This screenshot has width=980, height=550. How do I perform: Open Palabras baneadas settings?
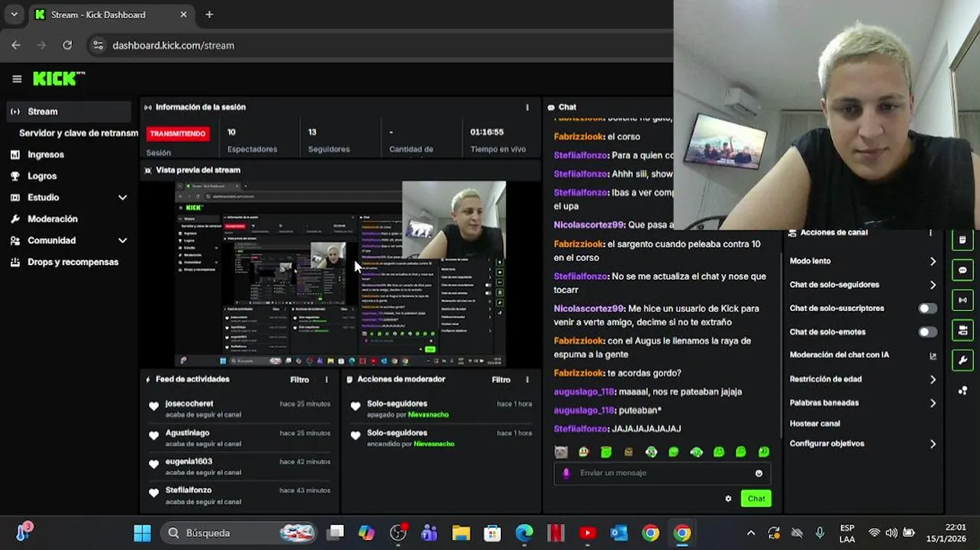point(862,403)
